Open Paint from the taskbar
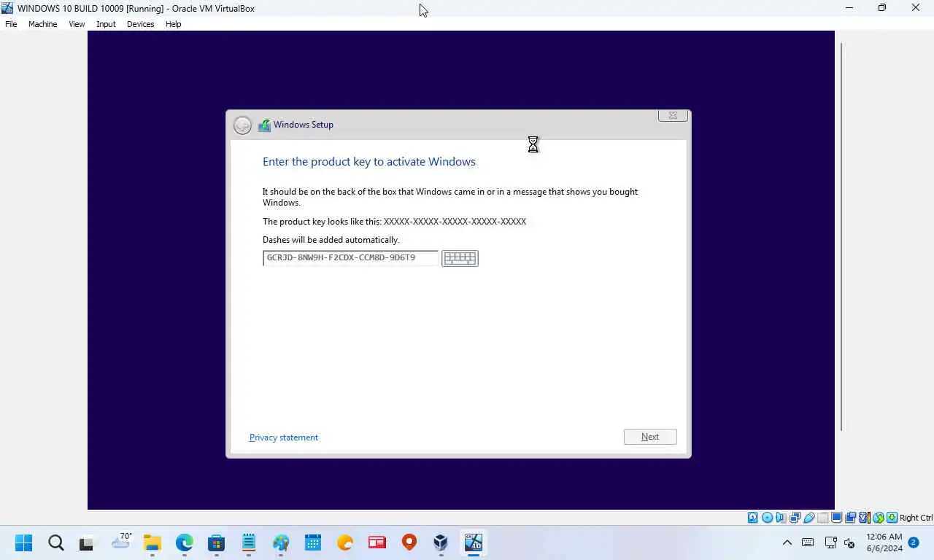Viewport: 934px width, 560px height. coord(281,542)
